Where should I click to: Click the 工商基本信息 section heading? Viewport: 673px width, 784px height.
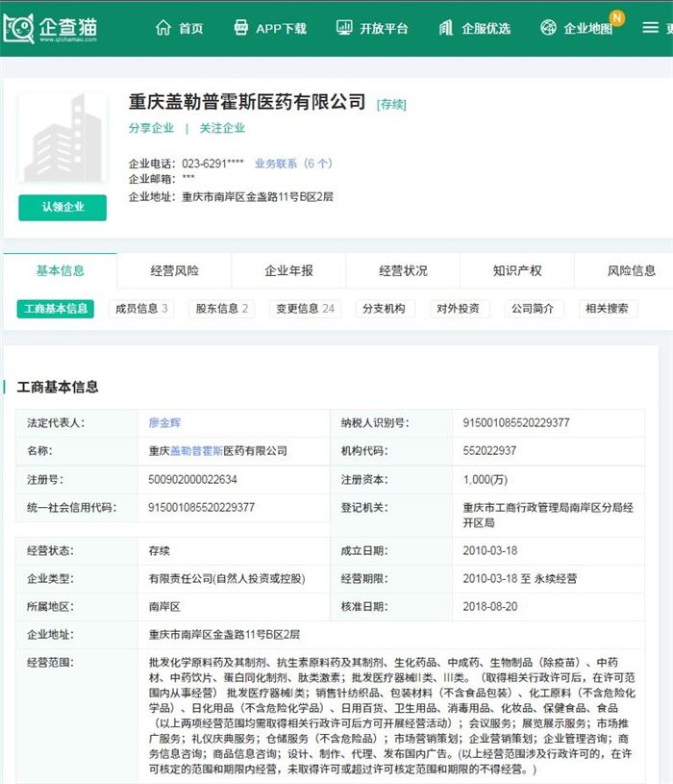tap(58, 387)
